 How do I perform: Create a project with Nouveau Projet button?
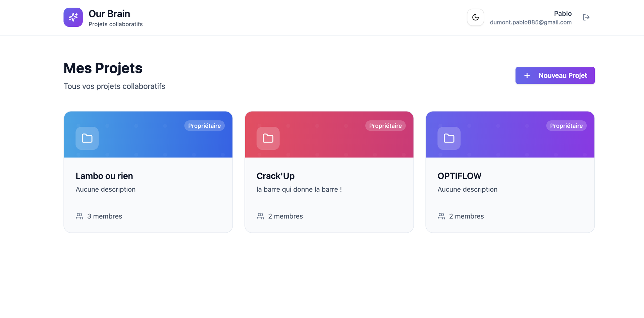pos(555,75)
